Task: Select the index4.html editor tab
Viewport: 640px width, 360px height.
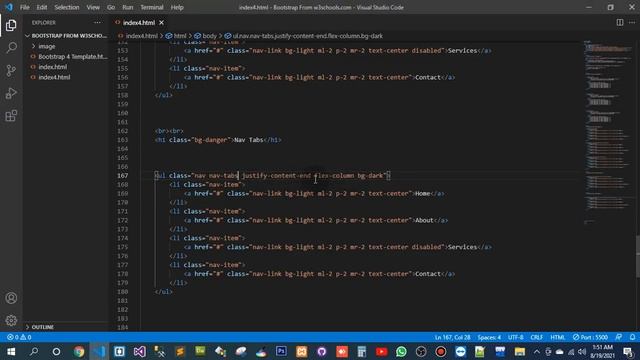Action: pyautogui.click(x=139, y=22)
